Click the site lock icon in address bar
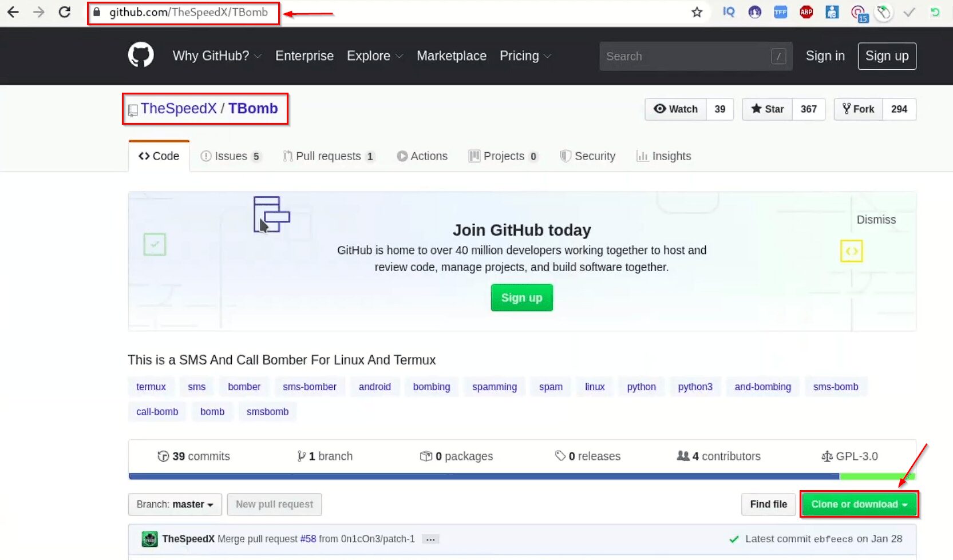The image size is (953, 560). point(97,12)
